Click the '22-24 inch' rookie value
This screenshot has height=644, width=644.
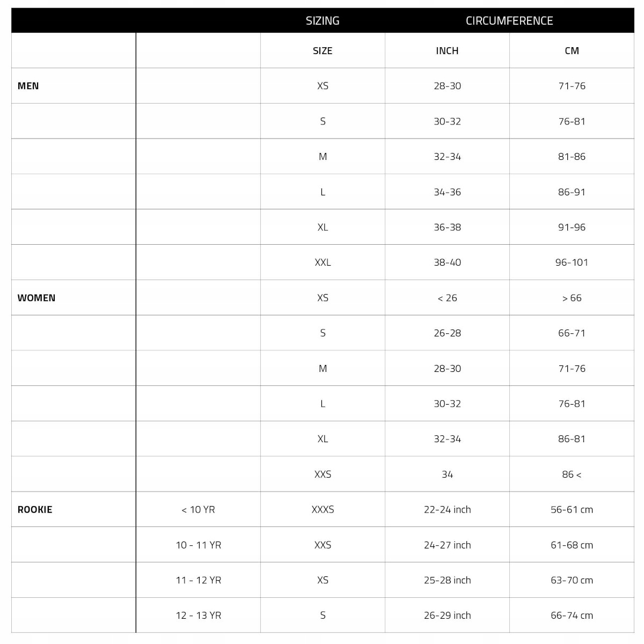point(447,510)
